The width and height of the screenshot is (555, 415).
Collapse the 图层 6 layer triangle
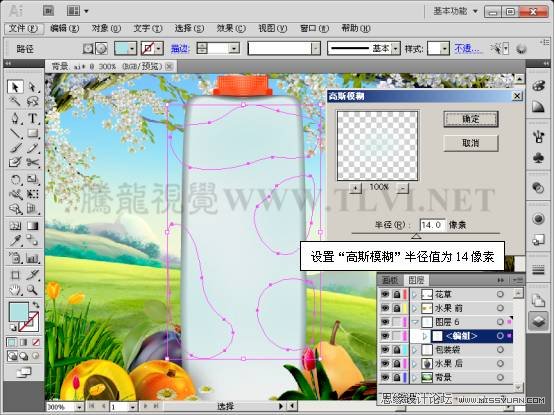pyautogui.click(x=414, y=322)
